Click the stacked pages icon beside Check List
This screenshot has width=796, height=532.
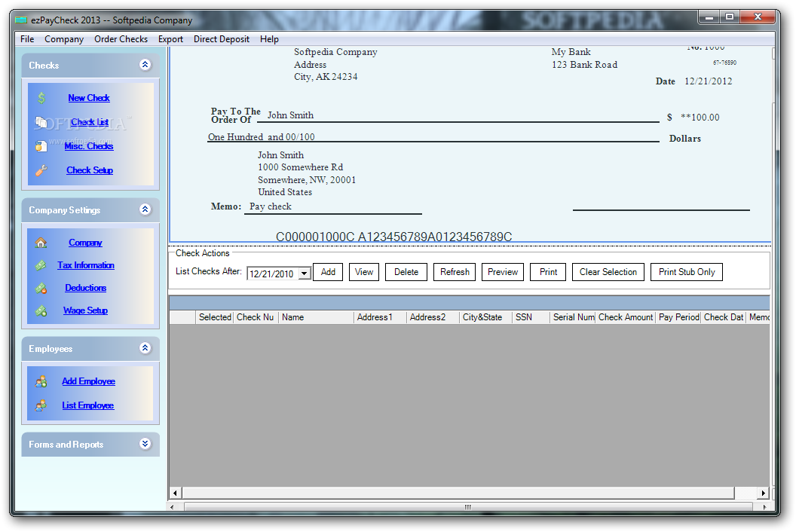click(41, 122)
